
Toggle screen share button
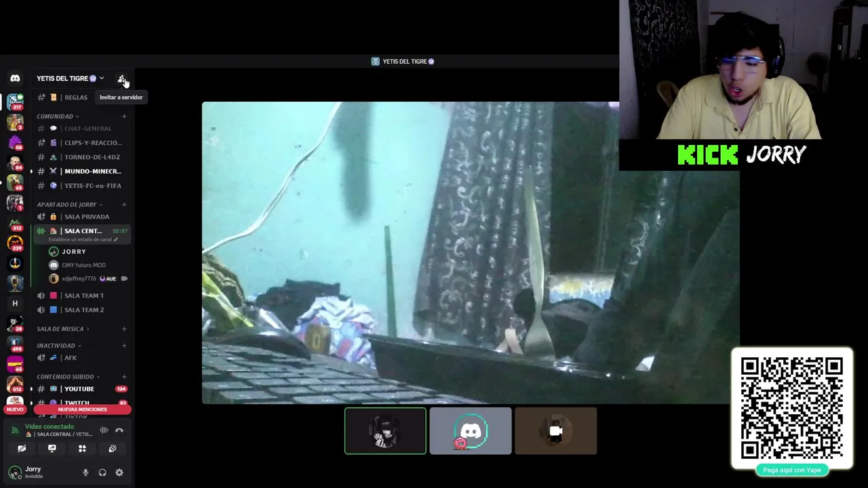point(52,448)
